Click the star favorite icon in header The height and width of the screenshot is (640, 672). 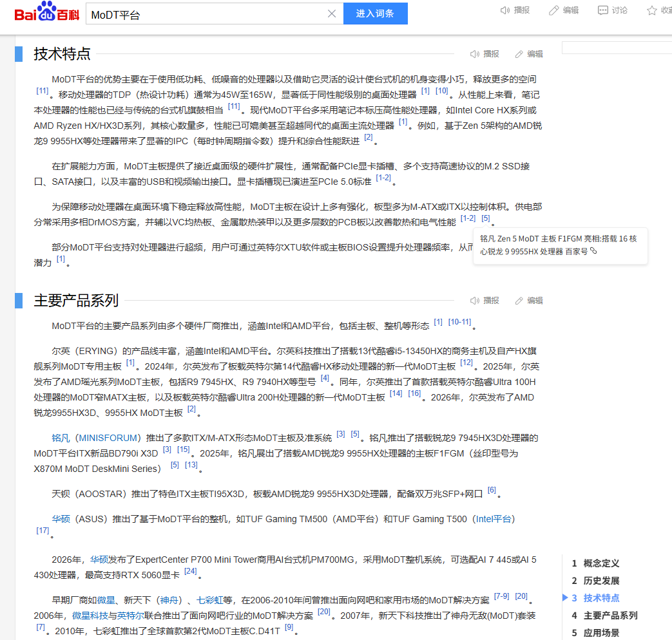click(x=651, y=10)
